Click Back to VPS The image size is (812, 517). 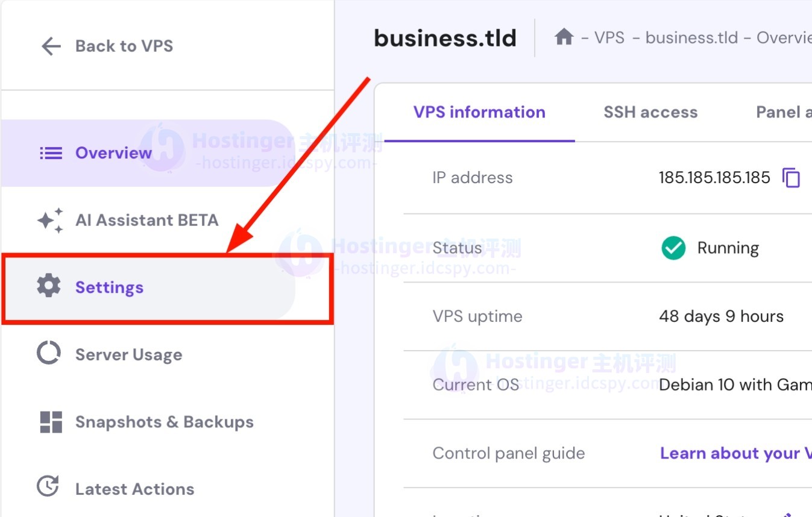coord(124,46)
